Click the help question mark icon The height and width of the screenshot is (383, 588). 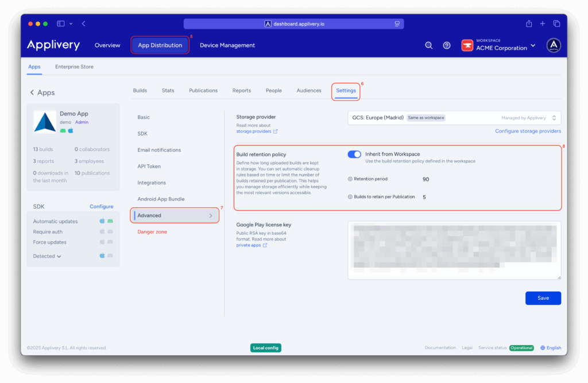[x=447, y=45]
